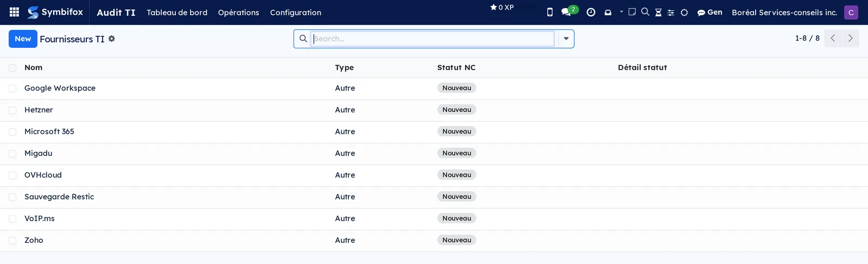The height and width of the screenshot is (264, 868).
Task: Open the Google Workspace record
Action: click(60, 88)
